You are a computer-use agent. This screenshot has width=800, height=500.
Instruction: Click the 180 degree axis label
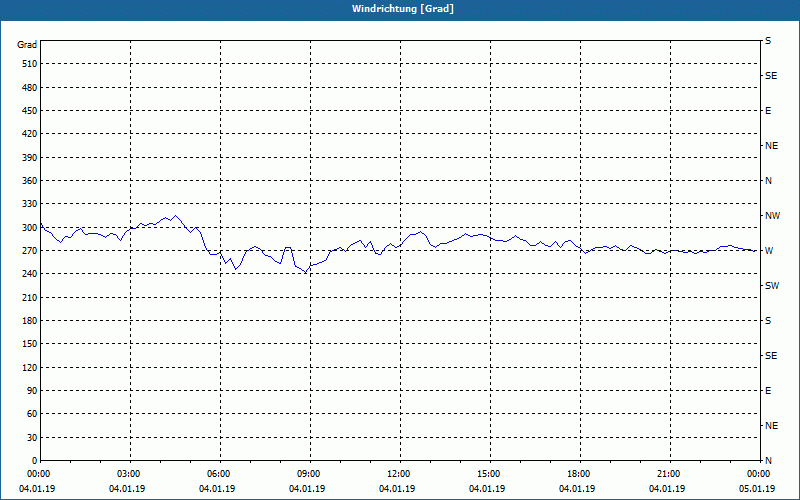pos(30,320)
